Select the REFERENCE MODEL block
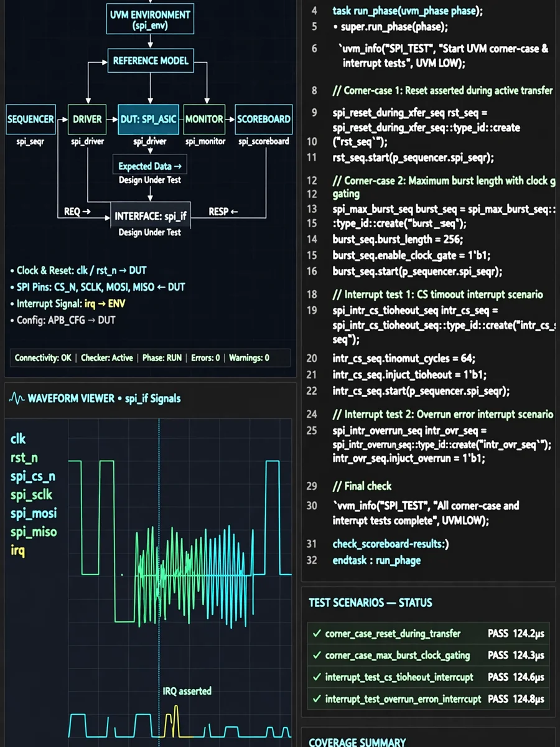560x747 pixels. (151, 61)
